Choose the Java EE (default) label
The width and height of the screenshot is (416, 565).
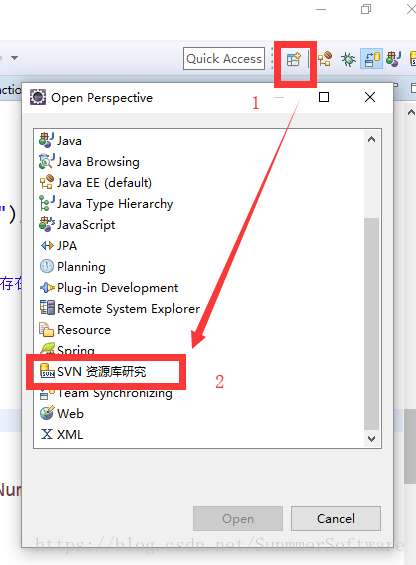point(104,183)
